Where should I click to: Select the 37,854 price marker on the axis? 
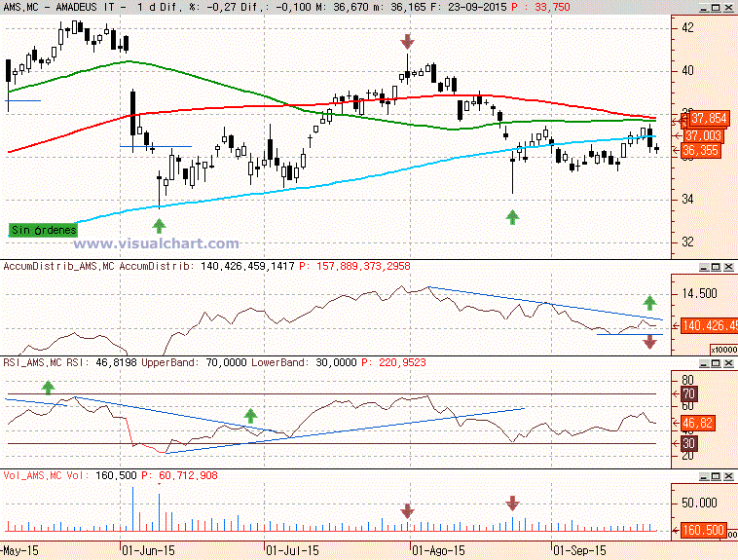[709, 118]
